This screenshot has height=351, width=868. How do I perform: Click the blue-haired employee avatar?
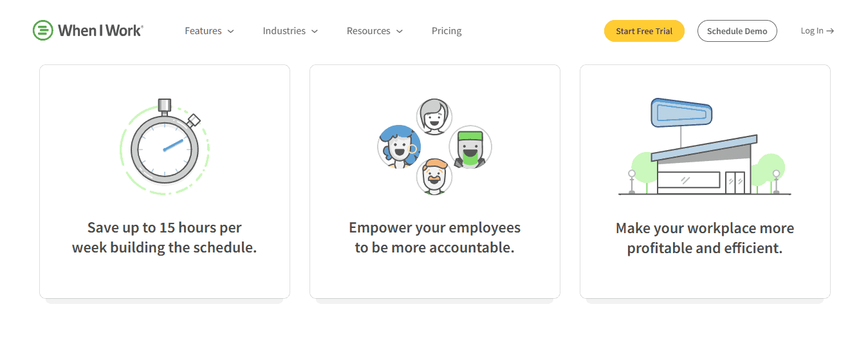399,147
